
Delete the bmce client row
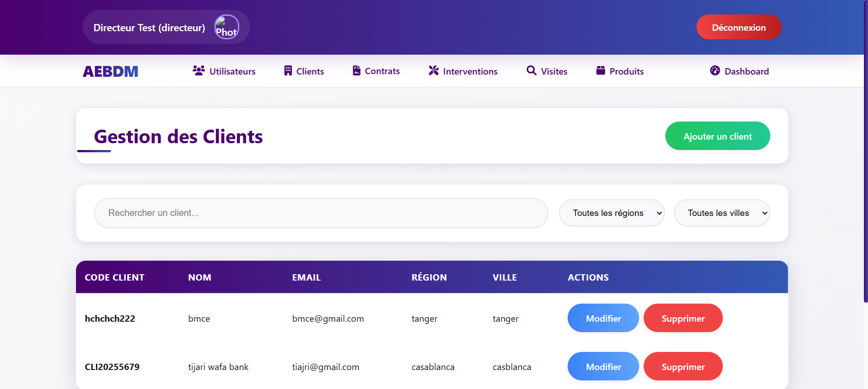pos(683,318)
